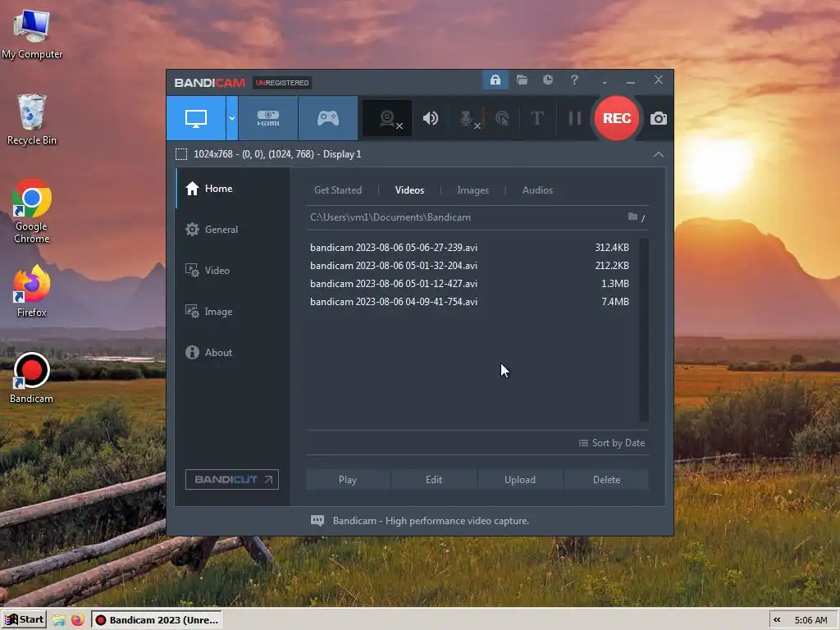The height and width of the screenshot is (630, 840).
Task: Switch to the Get Started tab
Action: pos(337,190)
